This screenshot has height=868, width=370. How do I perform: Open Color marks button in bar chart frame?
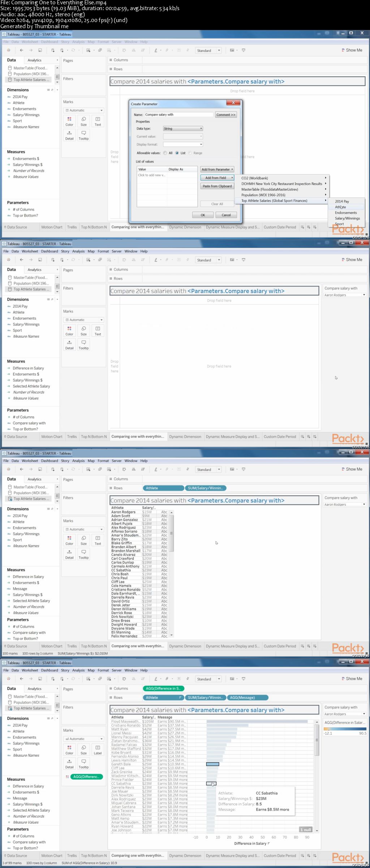[69, 750]
